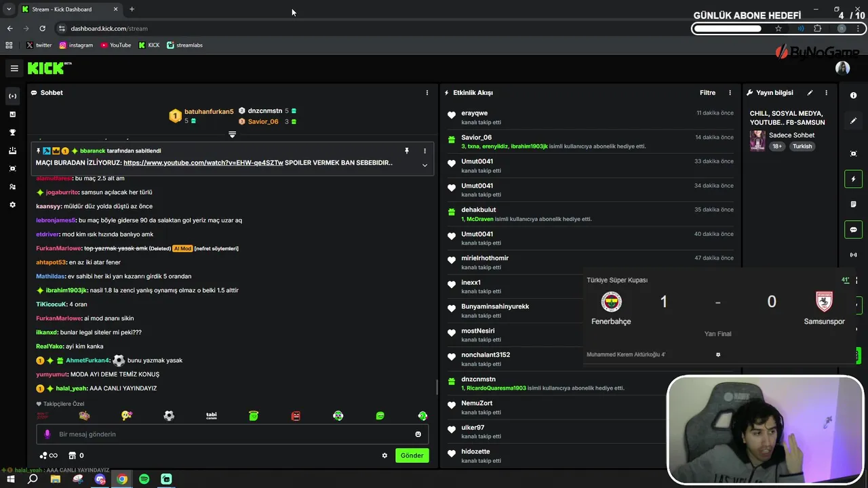Open the streamlabs bookmark
Viewport: 868px width, 488px height.
184,45
